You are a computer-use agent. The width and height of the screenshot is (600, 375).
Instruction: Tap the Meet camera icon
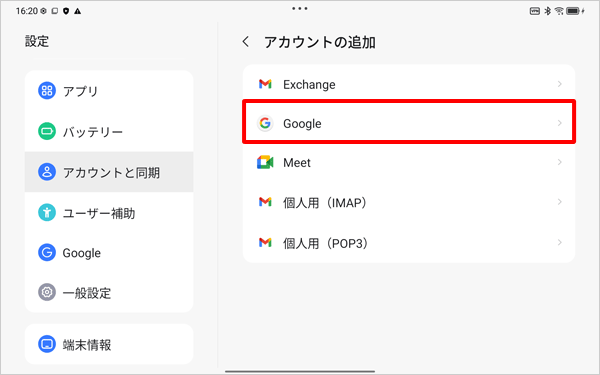[x=265, y=162]
